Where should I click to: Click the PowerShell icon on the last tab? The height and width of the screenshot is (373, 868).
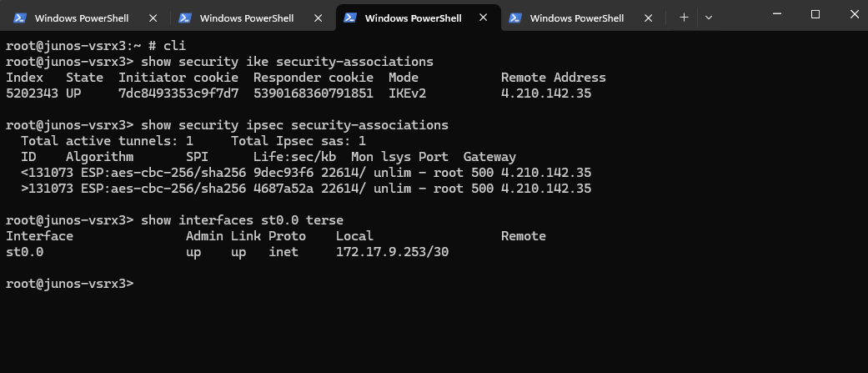point(514,18)
